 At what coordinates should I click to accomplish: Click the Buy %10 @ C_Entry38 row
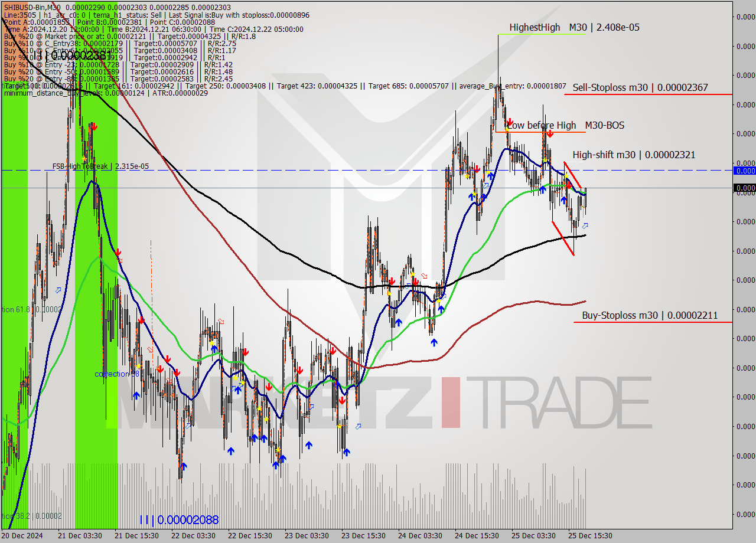click(x=120, y=43)
